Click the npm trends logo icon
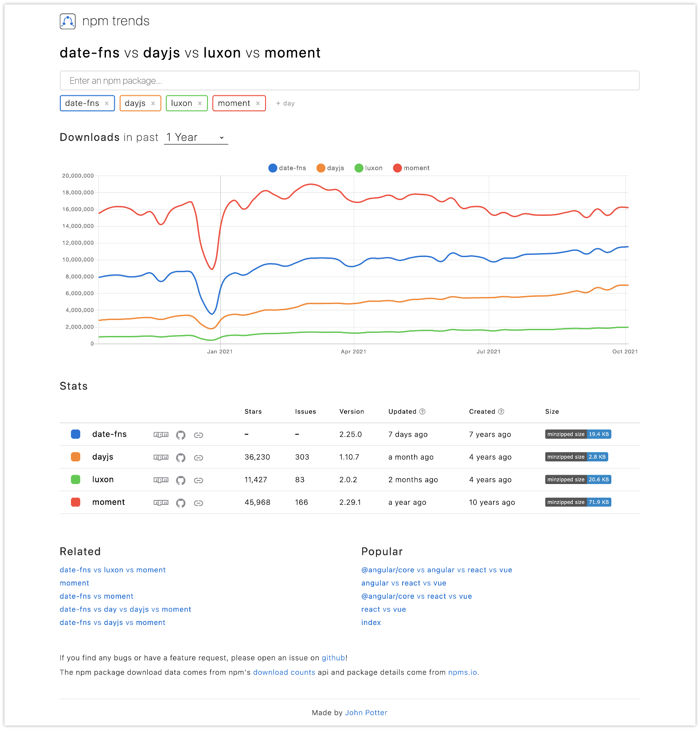This screenshot has width=700, height=730. tap(67, 21)
